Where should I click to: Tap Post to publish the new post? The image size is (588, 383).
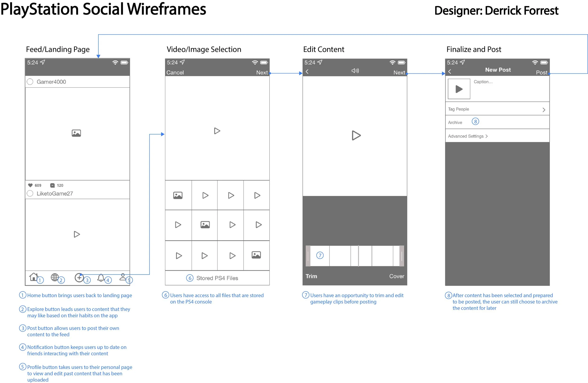[x=542, y=73]
